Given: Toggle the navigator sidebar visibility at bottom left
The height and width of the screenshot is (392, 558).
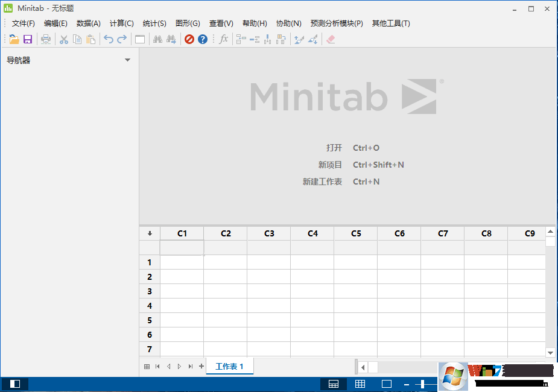Looking at the screenshot, I should 15,384.
